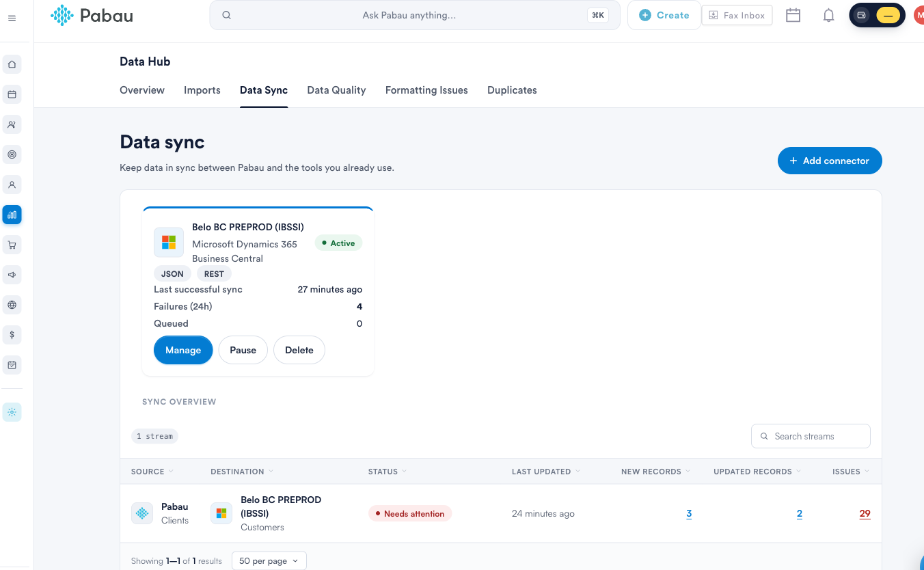
Task: Open the shopping cart sidebar icon
Action: (x=12, y=245)
